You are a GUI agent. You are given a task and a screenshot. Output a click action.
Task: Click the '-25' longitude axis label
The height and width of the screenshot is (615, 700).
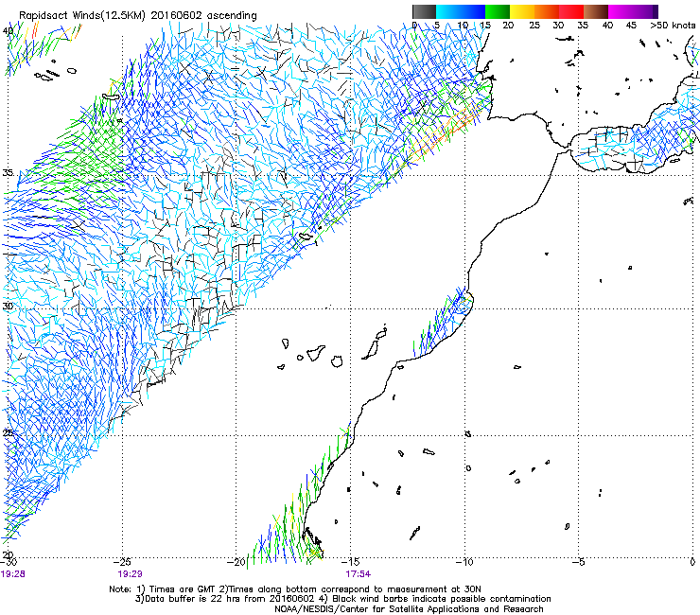click(x=122, y=561)
